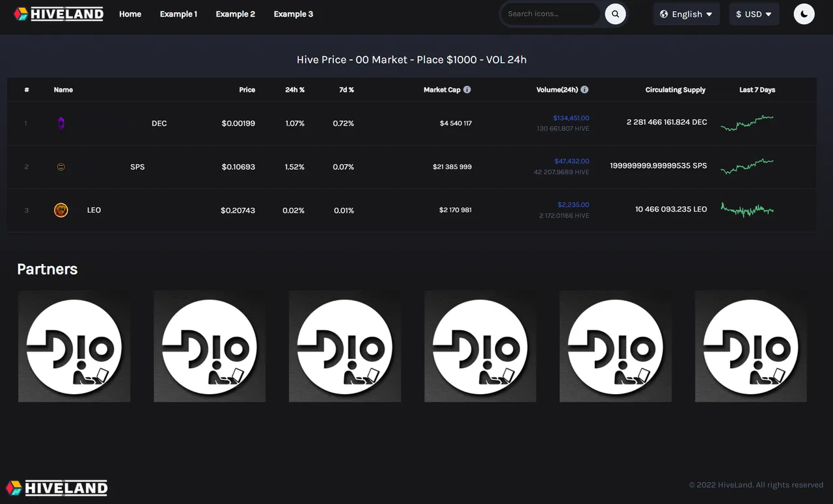
Task: Click the Market Cap info icon
Action: [x=467, y=90]
